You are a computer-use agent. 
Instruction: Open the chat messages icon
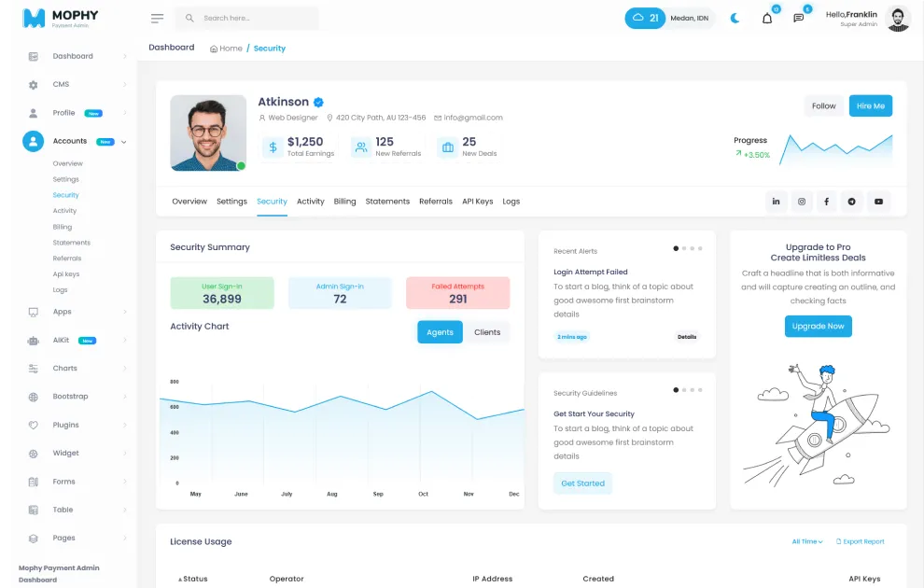799,19
